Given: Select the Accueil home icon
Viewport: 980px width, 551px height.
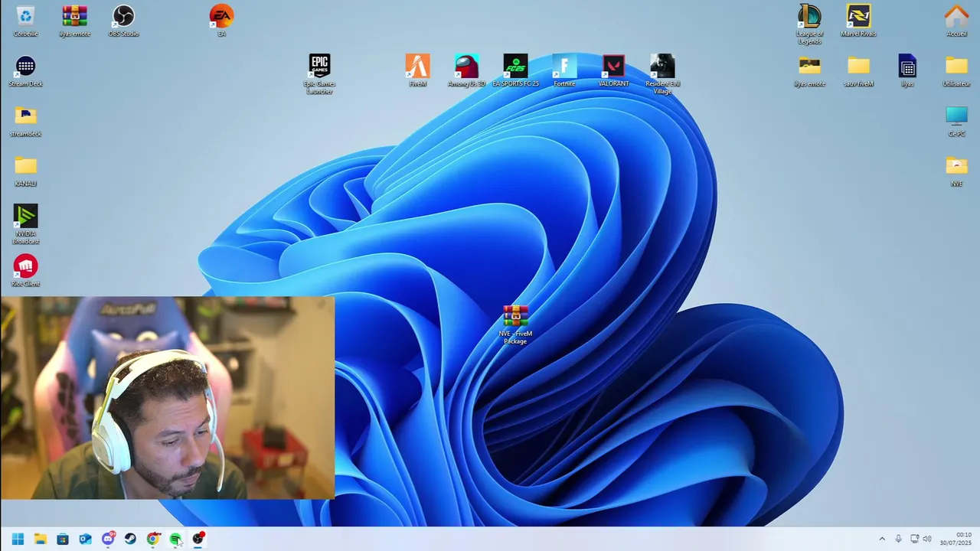Looking at the screenshot, I should point(956,21).
